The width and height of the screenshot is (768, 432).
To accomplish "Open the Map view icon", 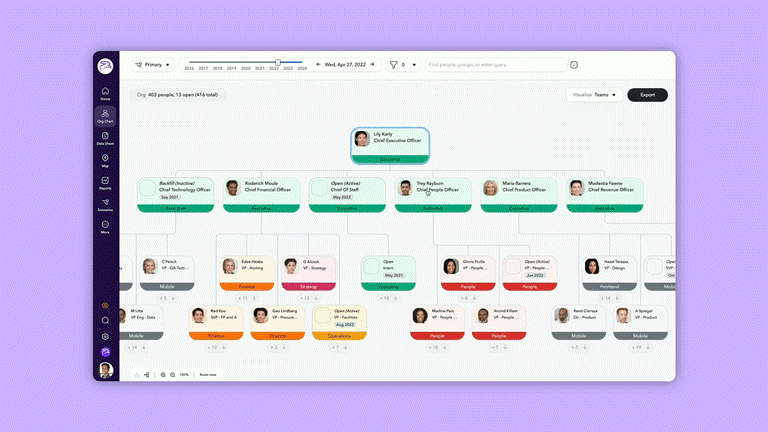I will pyautogui.click(x=105, y=161).
